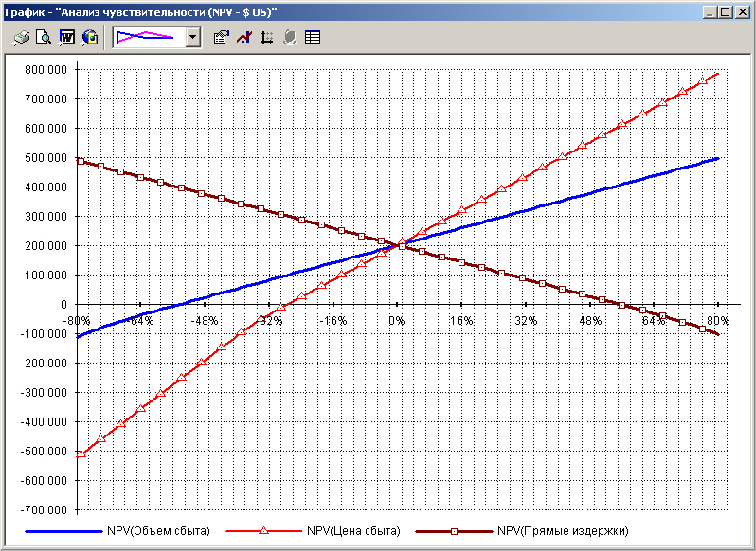
Task: Click the dark red square legend sample
Action: [454, 531]
